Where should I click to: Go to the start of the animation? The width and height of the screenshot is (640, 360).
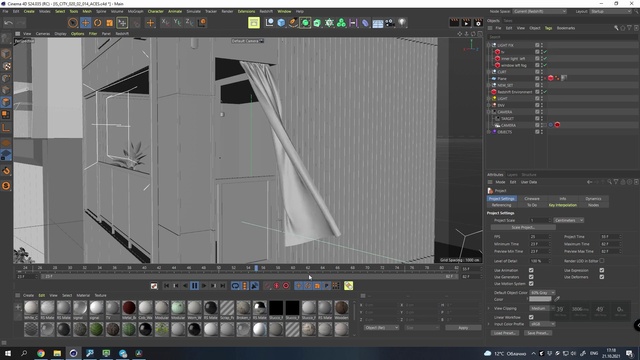click(x=167, y=286)
